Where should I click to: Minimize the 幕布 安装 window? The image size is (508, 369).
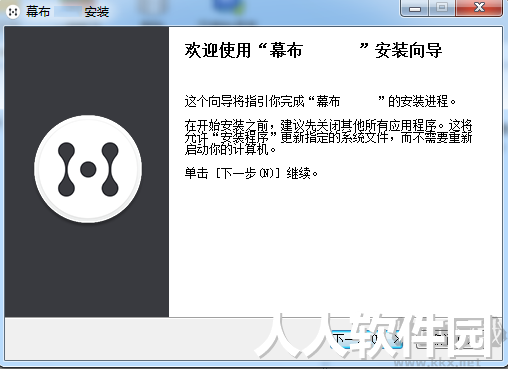[x=415, y=8]
